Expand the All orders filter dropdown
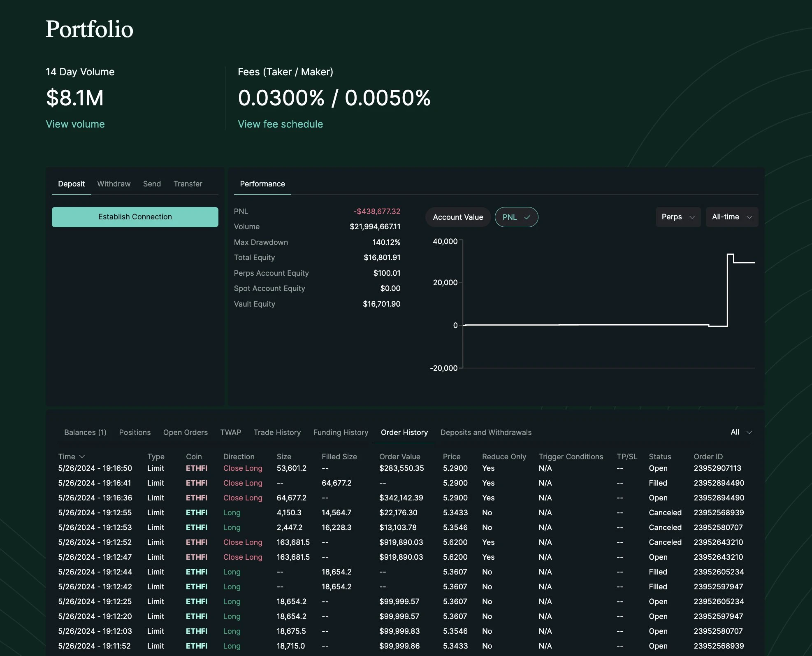 click(740, 432)
